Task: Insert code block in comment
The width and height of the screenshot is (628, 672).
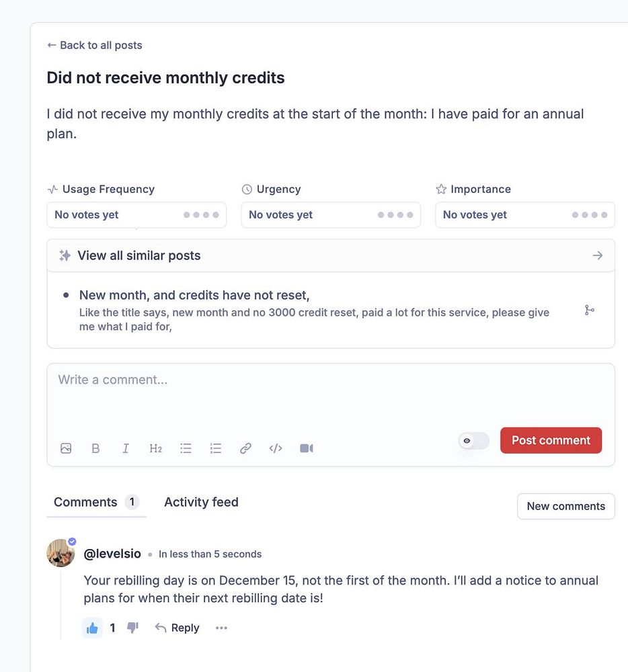Action: pyautogui.click(x=276, y=448)
